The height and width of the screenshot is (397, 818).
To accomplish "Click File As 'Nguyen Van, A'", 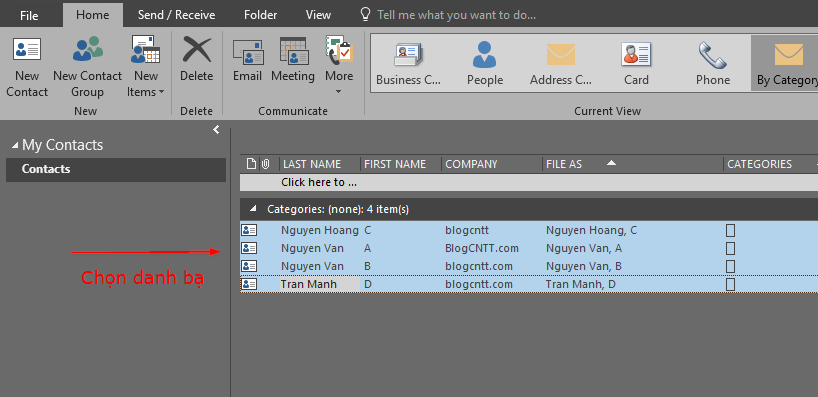I will tap(584, 248).
